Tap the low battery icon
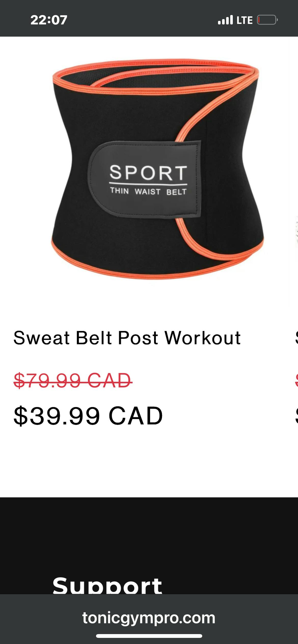298x644 pixels. pyautogui.click(x=267, y=20)
